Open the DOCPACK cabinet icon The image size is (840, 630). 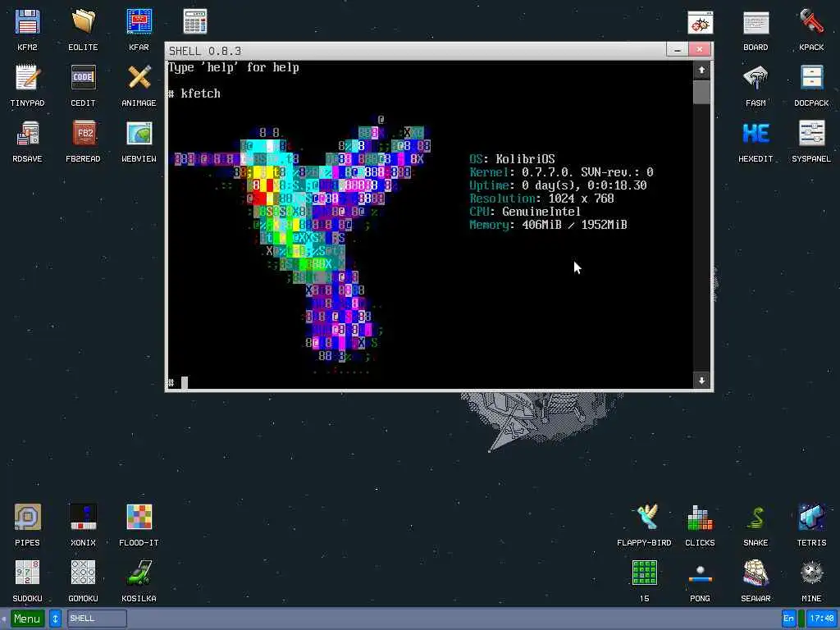pyautogui.click(x=811, y=78)
